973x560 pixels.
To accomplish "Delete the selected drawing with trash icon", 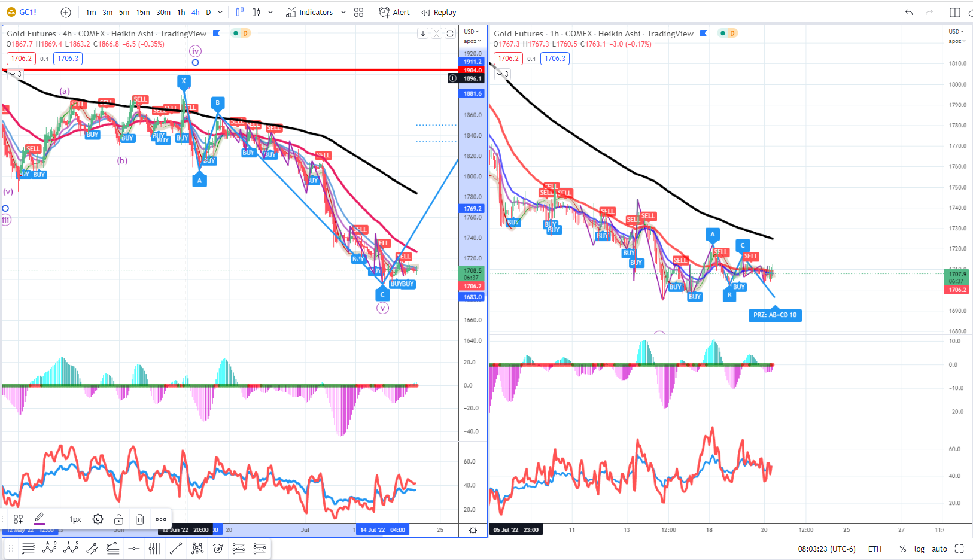I will click(139, 519).
